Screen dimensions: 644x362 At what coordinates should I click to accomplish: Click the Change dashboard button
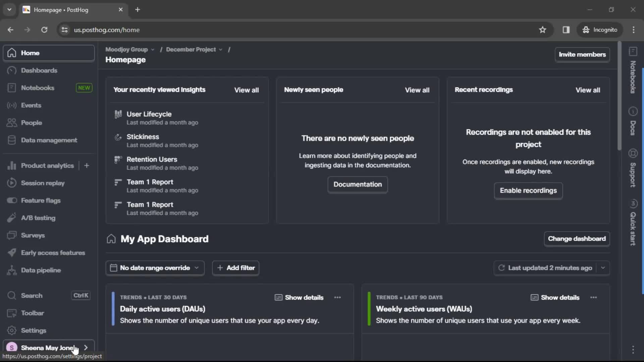pyautogui.click(x=577, y=239)
